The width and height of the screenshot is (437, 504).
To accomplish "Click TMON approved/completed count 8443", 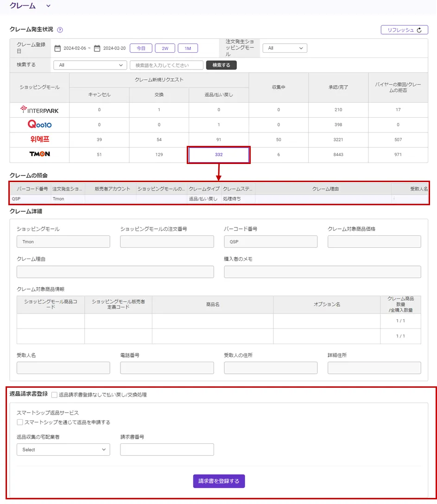I will coord(338,155).
